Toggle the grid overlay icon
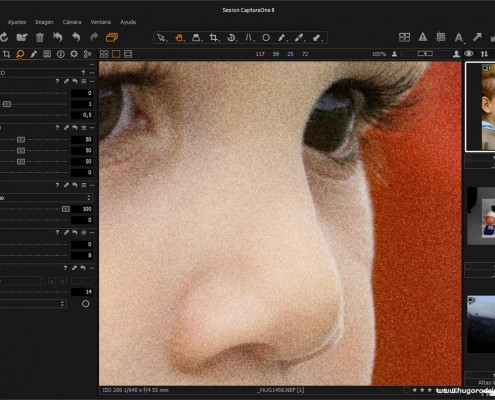 tap(441, 37)
